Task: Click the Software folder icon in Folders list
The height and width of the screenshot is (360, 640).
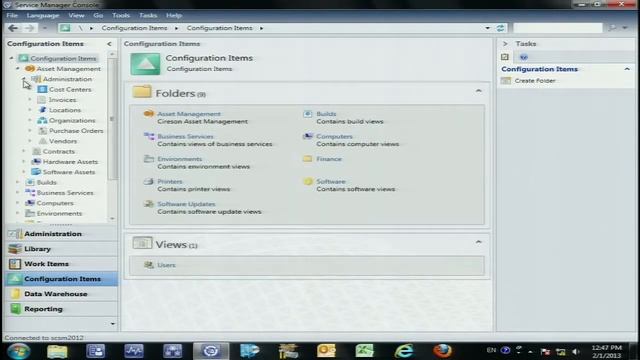Action: 308,181
